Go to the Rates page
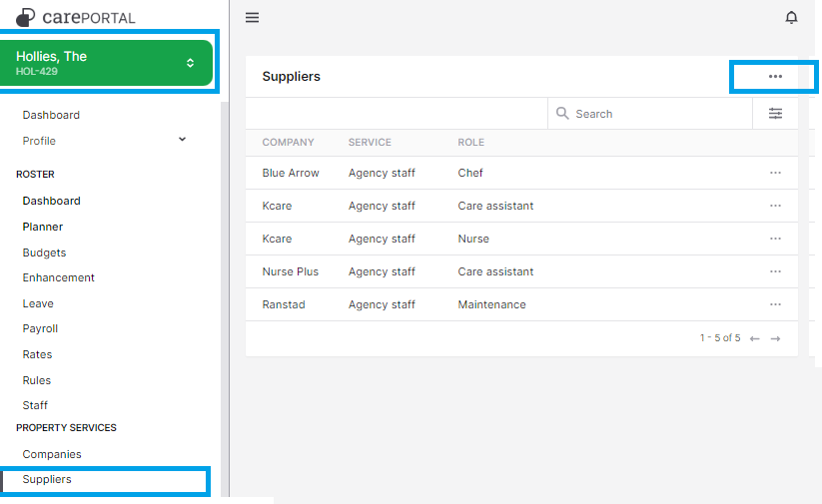The width and height of the screenshot is (822, 504). pos(37,354)
